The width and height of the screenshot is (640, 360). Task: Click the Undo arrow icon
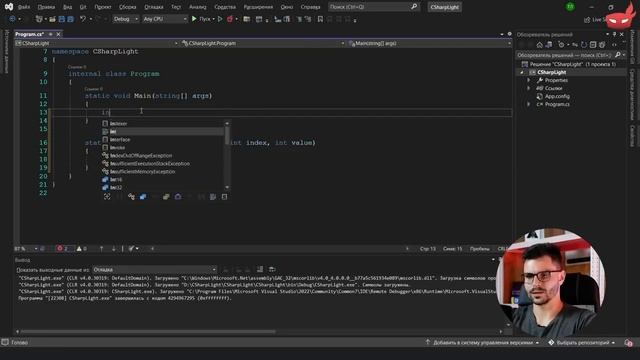83,19
